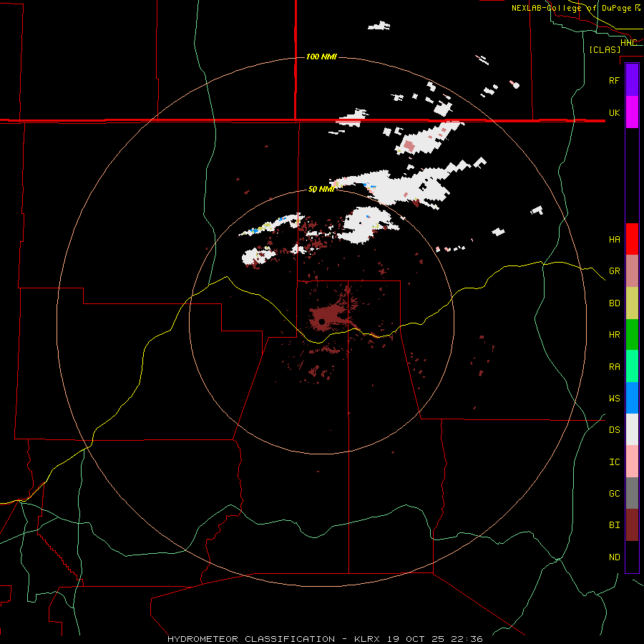Click the 'NEXLAB-College of DuPage' credit text
Viewport: 644px width, 644px height.
coord(572,8)
